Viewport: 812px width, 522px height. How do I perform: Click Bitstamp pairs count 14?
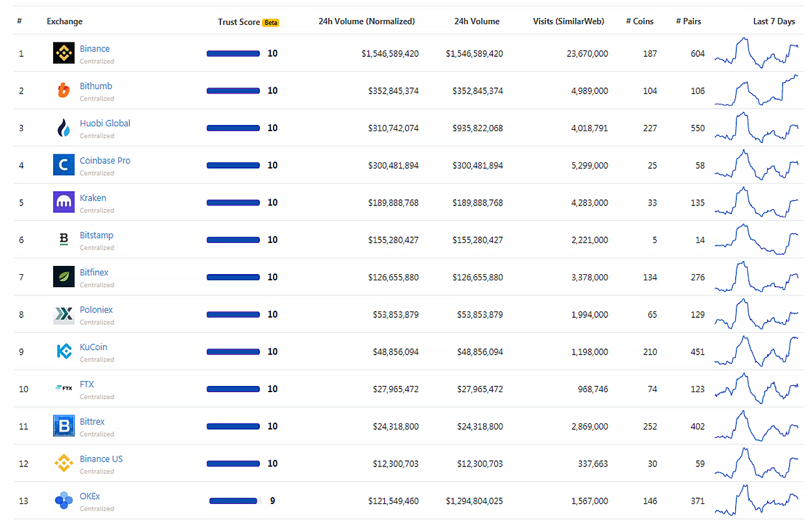(x=700, y=240)
